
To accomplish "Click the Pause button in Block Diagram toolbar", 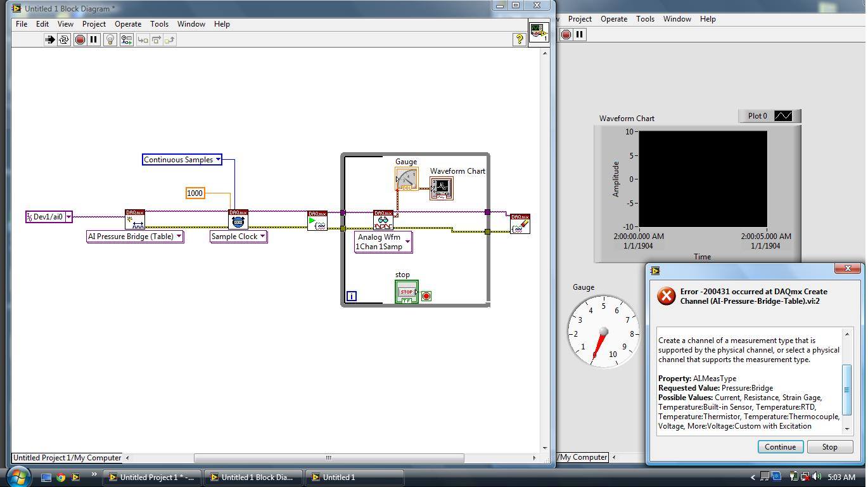I will pos(94,39).
